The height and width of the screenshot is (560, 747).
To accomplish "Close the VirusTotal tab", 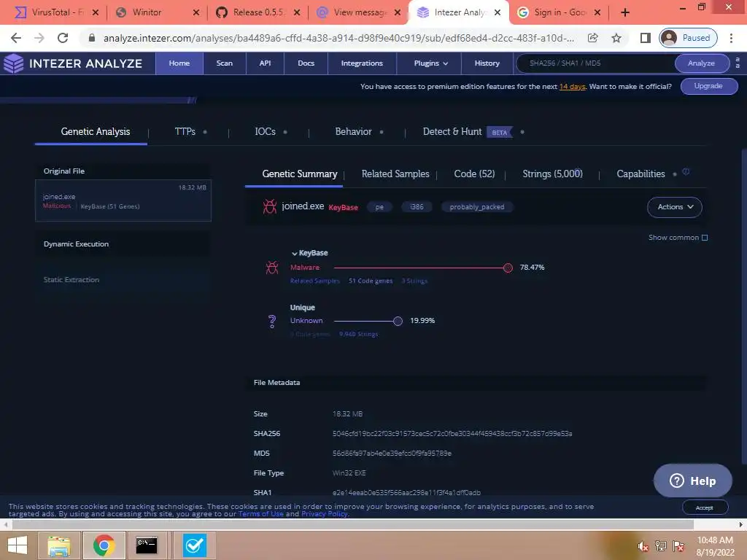I will click(x=96, y=12).
